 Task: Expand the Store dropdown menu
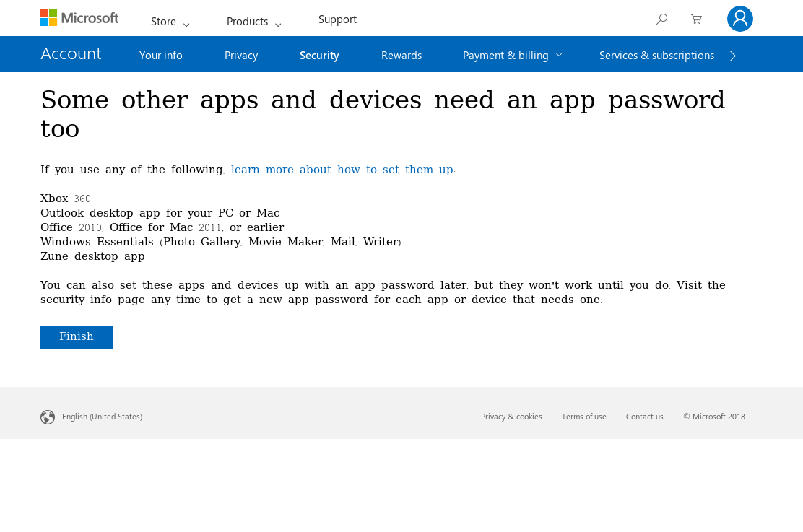[x=170, y=22]
